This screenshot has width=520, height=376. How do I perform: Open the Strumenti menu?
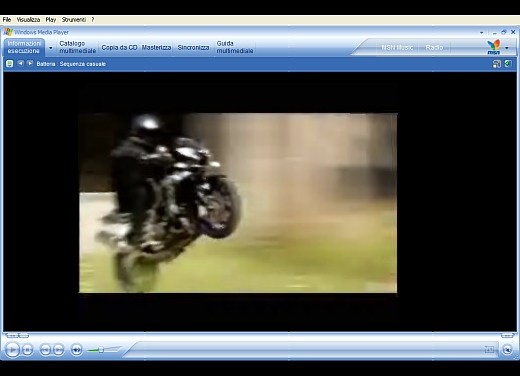(x=74, y=20)
